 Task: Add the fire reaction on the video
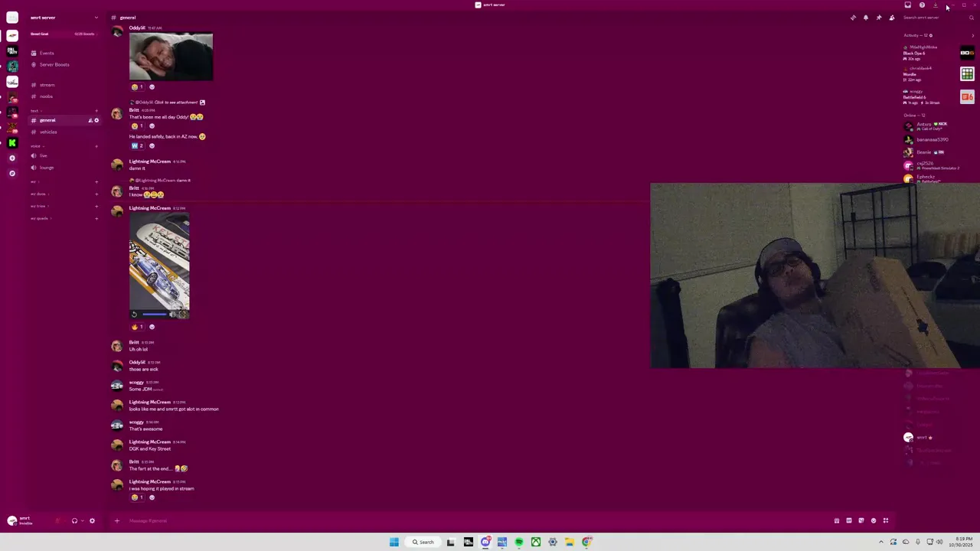point(138,327)
